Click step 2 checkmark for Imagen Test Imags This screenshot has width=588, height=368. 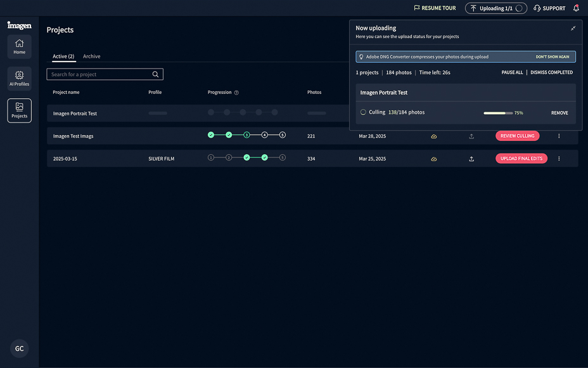point(229,135)
